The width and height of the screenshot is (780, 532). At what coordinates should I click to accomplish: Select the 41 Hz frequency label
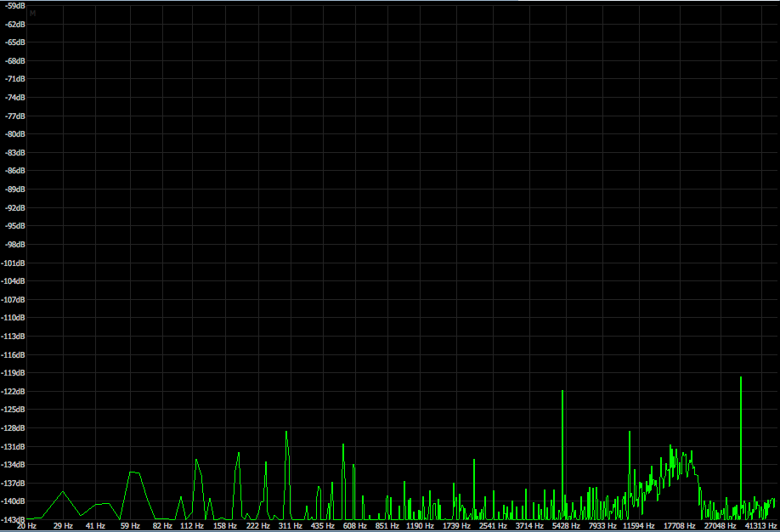[95, 525]
